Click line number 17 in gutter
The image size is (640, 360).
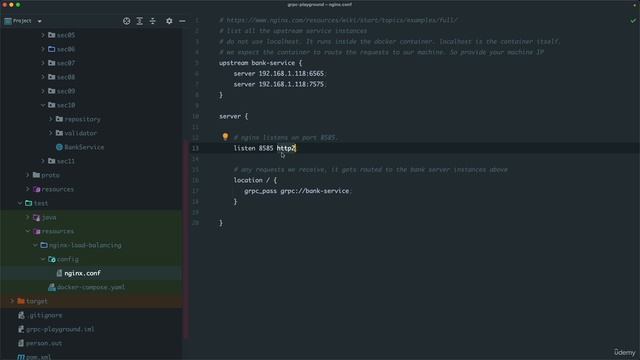point(196,191)
